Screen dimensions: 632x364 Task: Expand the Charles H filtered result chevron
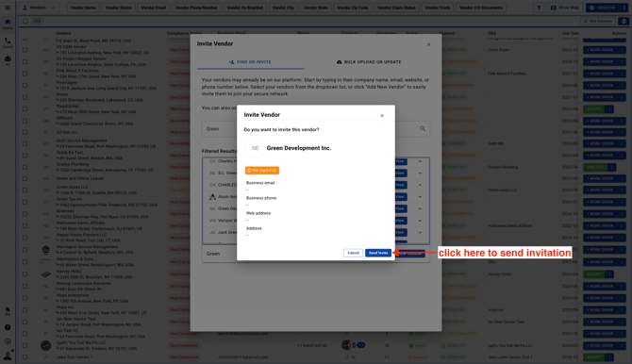pos(420,161)
